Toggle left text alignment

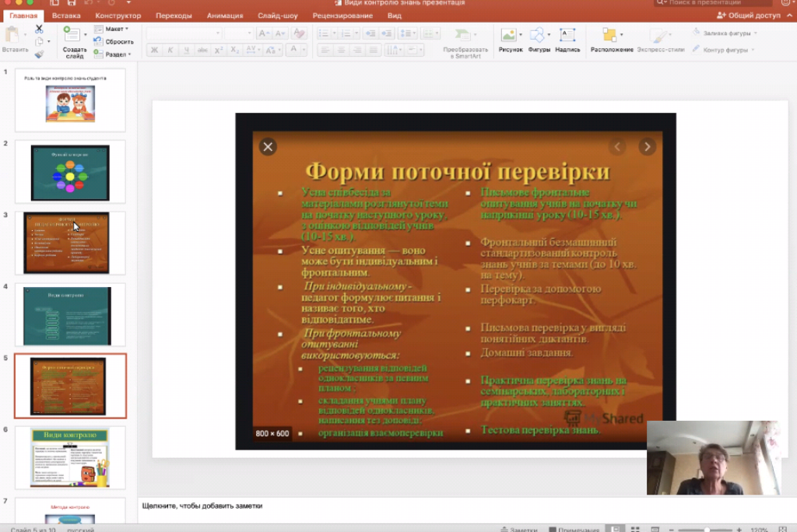point(325,50)
